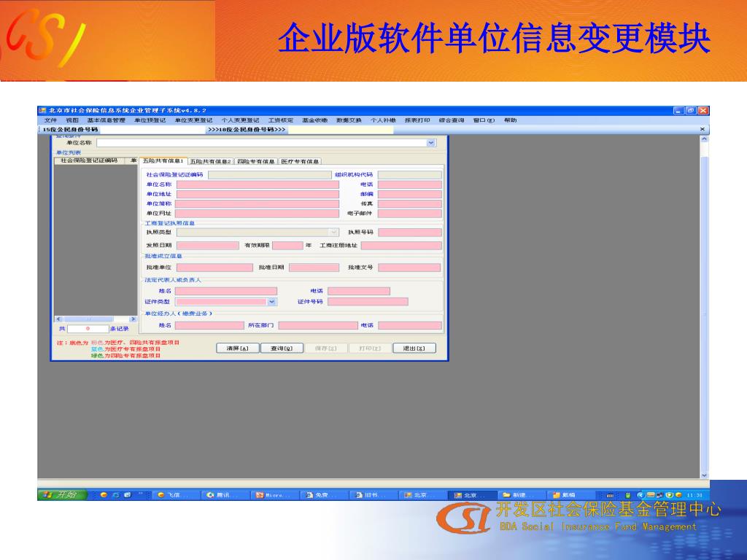The image size is (747, 560).
Task: Open the 腾讯 taskbar item
Action: (x=225, y=495)
